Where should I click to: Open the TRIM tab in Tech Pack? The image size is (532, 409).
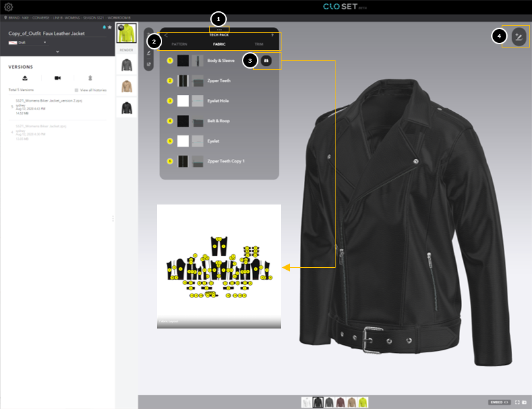[259, 44]
